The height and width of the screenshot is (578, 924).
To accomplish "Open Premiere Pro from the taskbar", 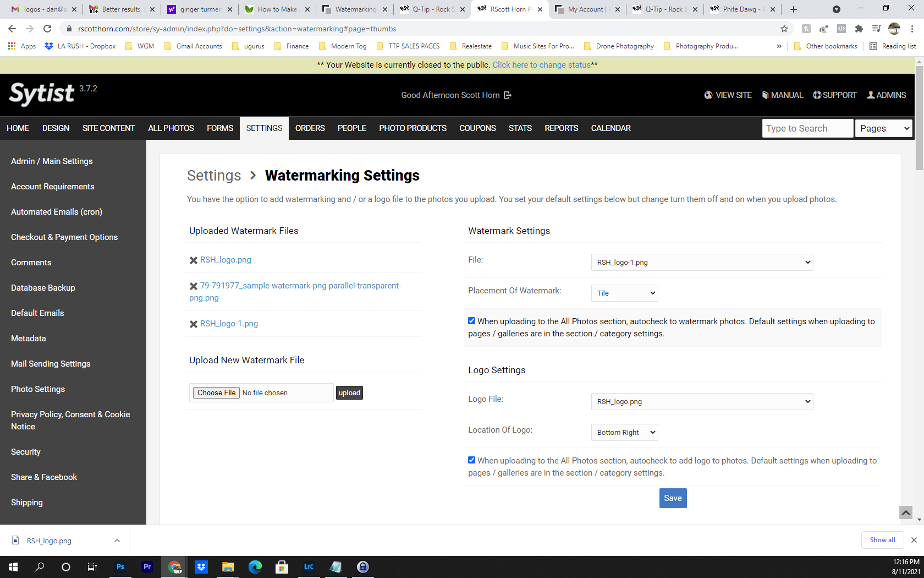I will [147, 566].
